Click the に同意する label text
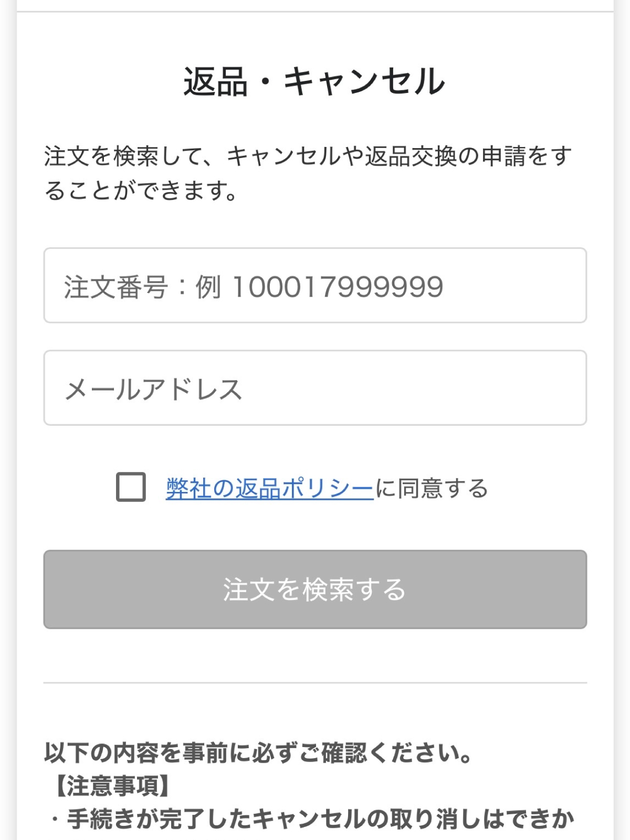630x840 pixels. pos(432,488)
